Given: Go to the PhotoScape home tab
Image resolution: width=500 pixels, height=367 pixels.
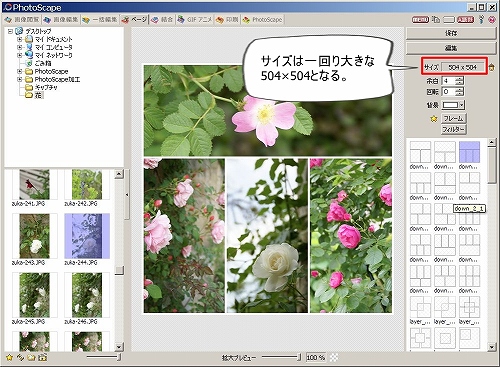Looking at the screenshot, I should [x=263, y=20].
